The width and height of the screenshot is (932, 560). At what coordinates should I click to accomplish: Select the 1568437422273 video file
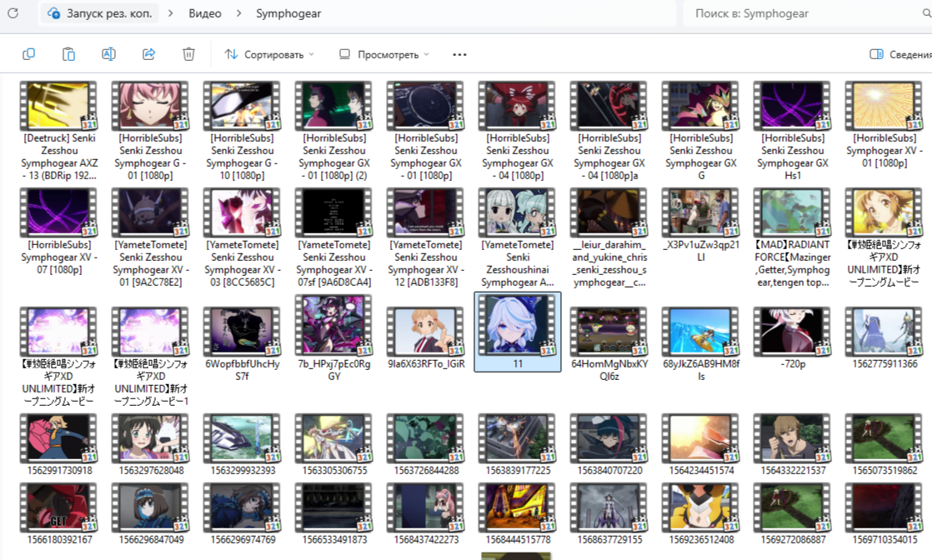point(426,514)
